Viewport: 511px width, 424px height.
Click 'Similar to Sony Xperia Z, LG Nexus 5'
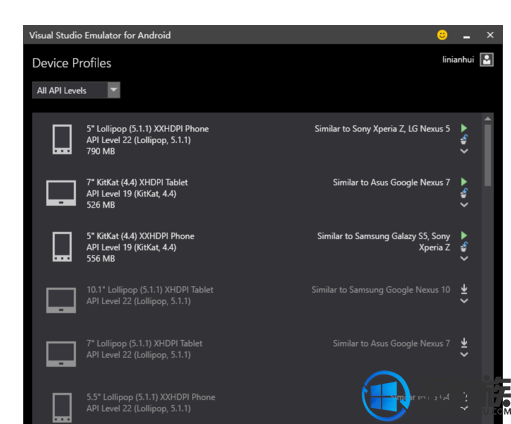[382, 129]
